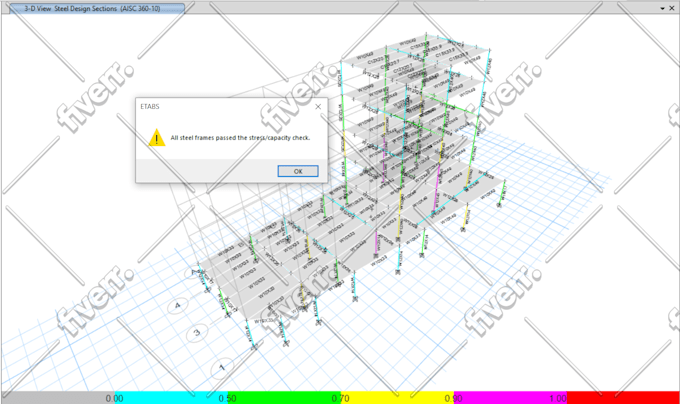Click OK in the ETABS dialog
680x404 pixels.
(x=298, y=171)
